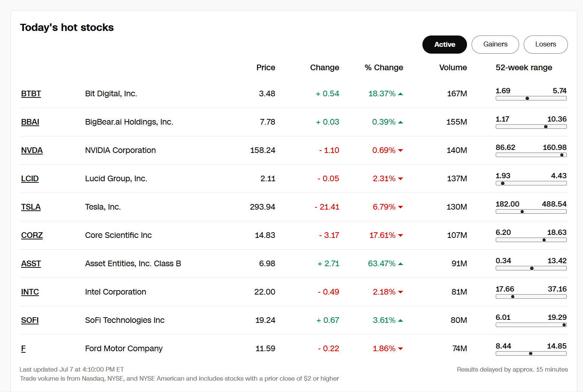Click the SOFI 52-week range bar
583x392 pixels.
pos(531,325)
